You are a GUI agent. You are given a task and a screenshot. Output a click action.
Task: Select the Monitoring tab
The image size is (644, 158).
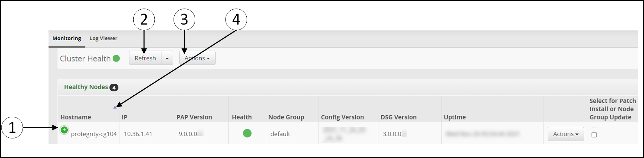67,38
